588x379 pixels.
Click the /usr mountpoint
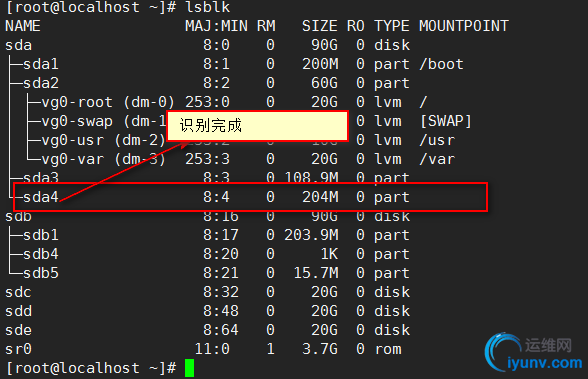[437, 140]
